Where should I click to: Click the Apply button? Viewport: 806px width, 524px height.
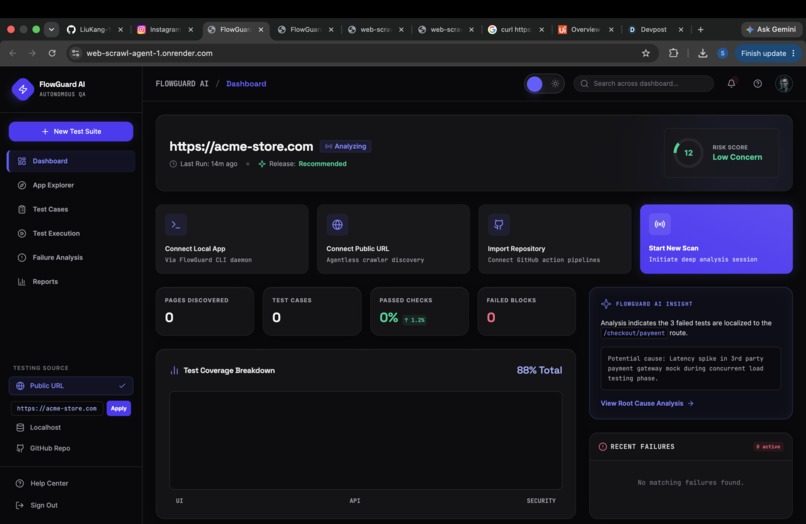(119, 408)
